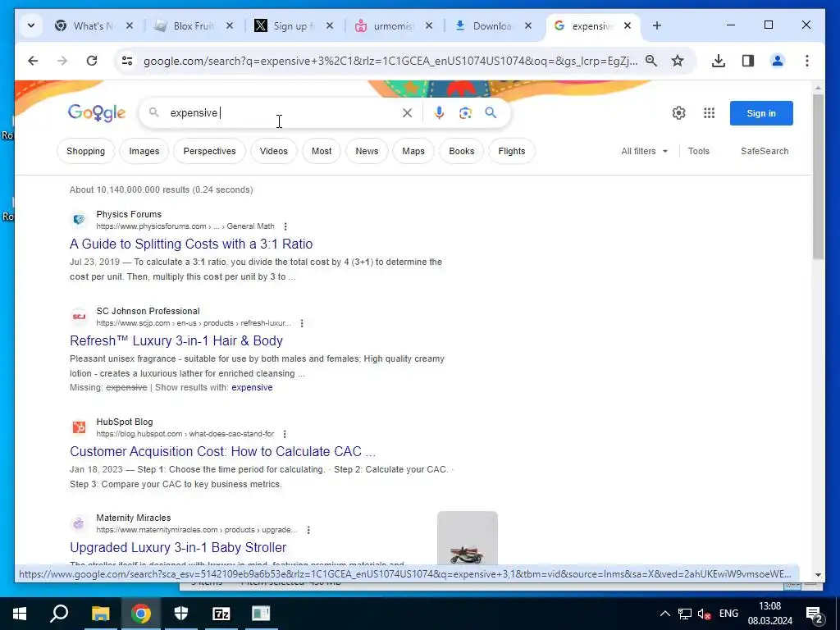Search by image with Google Lens
Viewport: 840px width, 630px height.
point(465,113)
